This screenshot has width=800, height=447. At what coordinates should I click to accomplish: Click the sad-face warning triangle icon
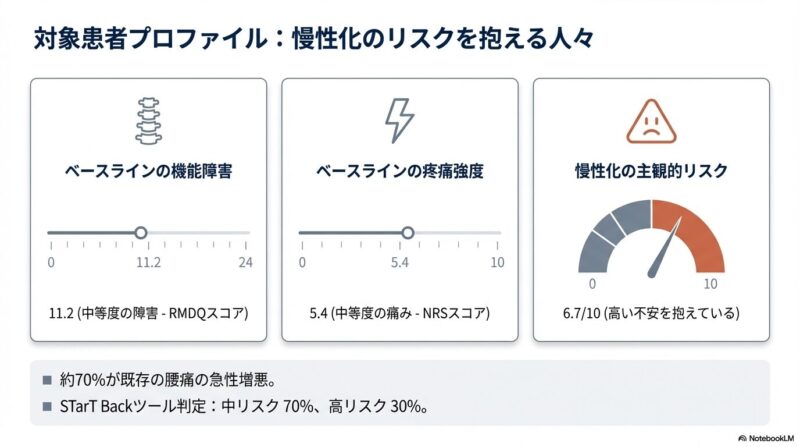650,122
